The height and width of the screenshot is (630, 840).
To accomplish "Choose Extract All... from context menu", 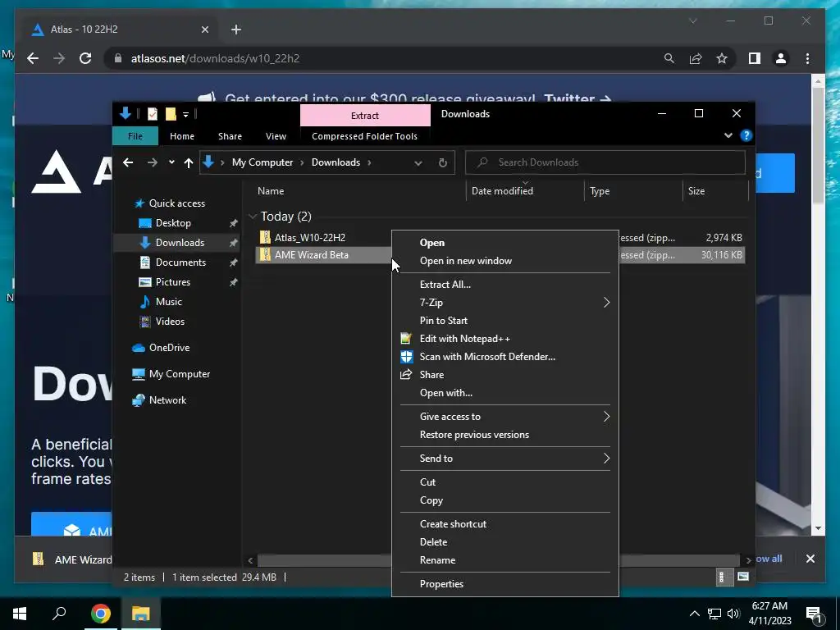I will pos(445,285).
